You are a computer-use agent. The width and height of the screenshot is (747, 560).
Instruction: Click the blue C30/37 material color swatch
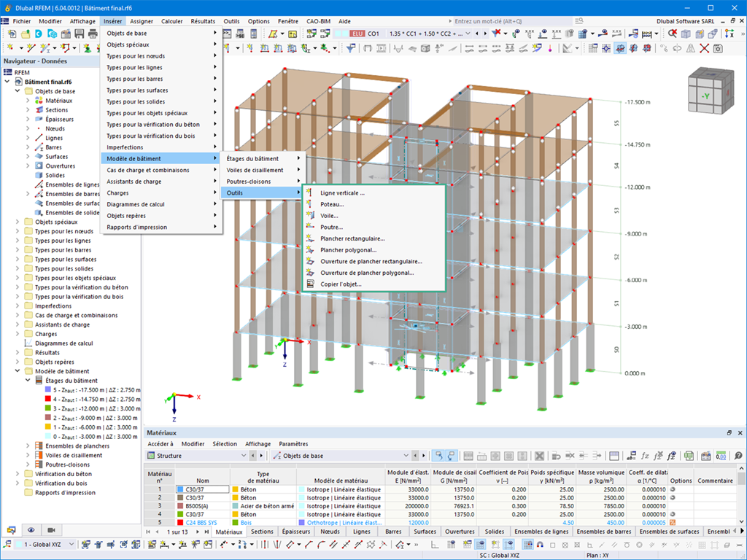180,489
